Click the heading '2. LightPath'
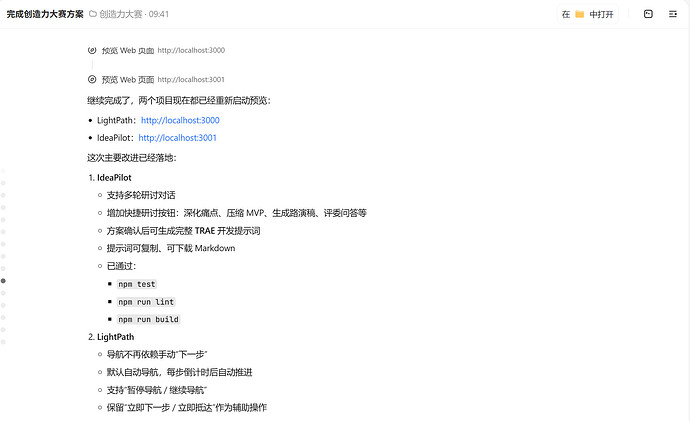Viewport: 690px width, 421px height. pos(111,337)
